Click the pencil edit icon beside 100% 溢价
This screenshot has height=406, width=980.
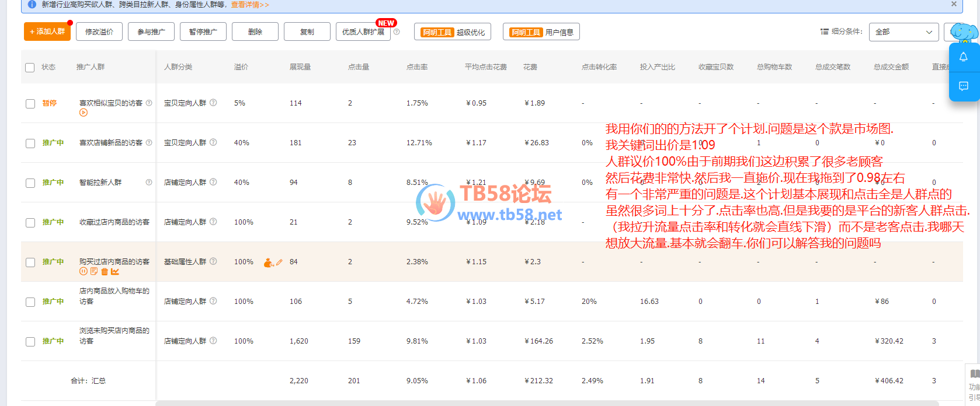(x=279, y=262)
